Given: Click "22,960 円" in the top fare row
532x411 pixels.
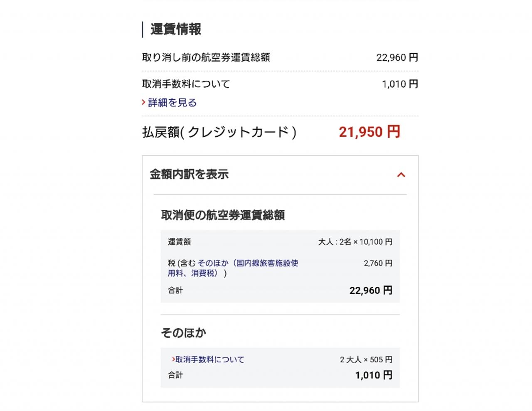Looking at the screenshot, I should click(397, 57).
